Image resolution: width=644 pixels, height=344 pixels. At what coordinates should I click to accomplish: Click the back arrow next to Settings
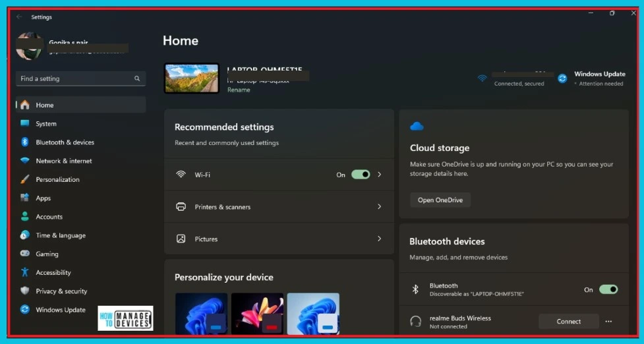[19, 17]
